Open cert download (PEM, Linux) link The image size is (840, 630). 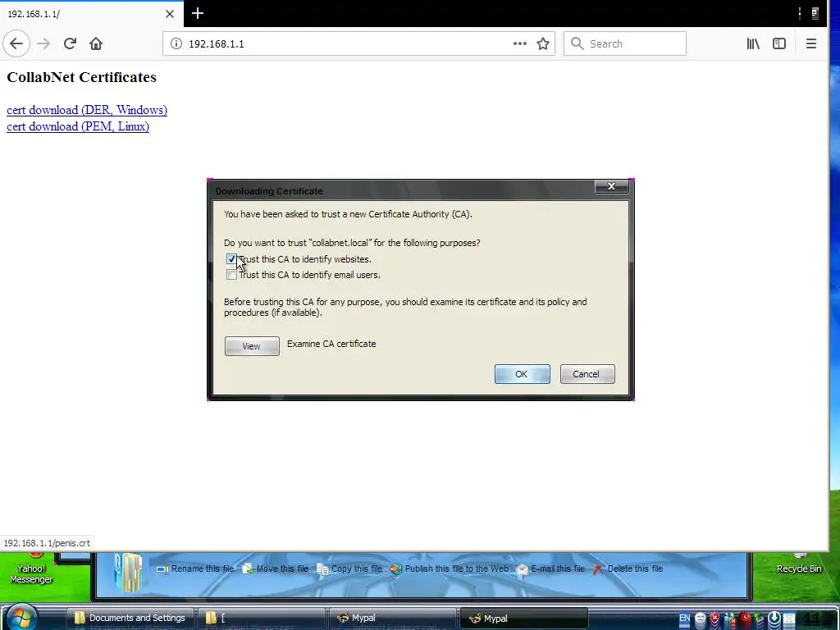78,126
